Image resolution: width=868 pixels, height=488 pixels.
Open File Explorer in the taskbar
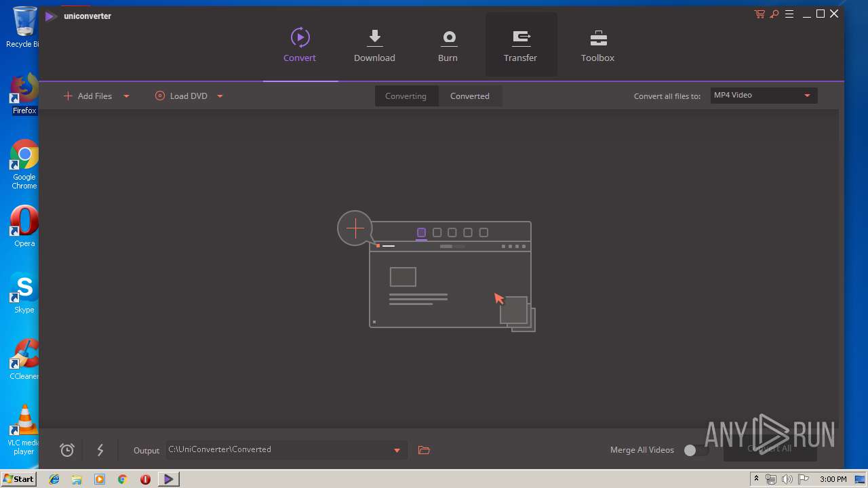coord(77,479)
